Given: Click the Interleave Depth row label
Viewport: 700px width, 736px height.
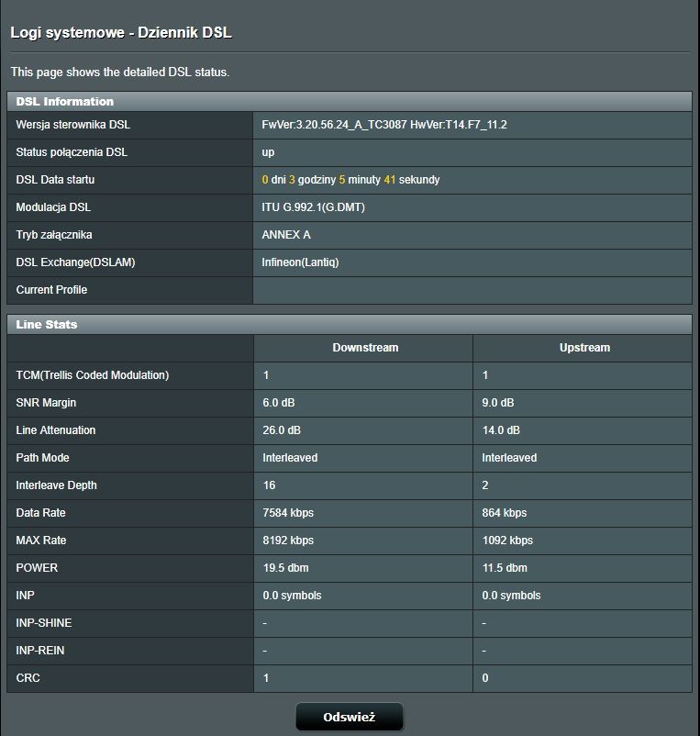Looking at the screenshot, I should (56, 485).
